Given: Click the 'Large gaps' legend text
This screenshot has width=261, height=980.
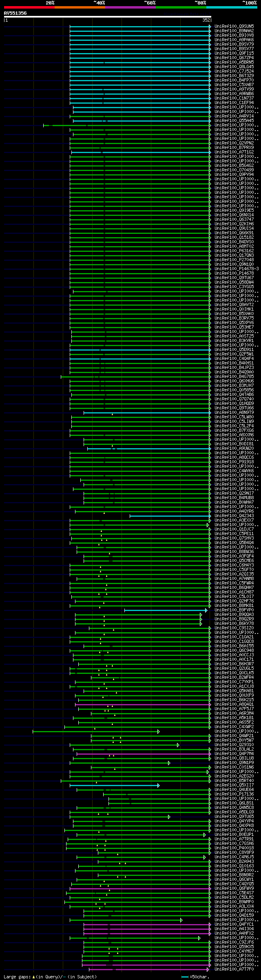Looking at the screenshot, I should [51, 977].
